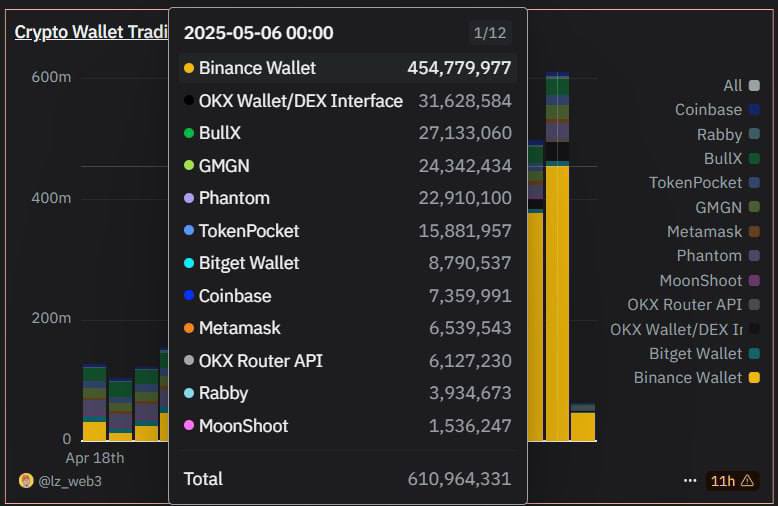Toggle Metamask series in legend
Image resolution: width=778 pixels, height=506 pixels.
pos(713,232)
